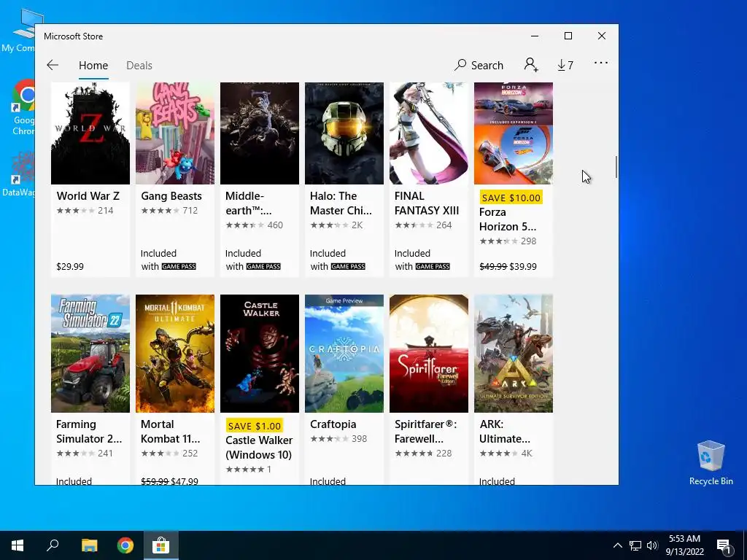Screen dimensions: 747x560
Task: Open the notification center icon
Action: 724,546
